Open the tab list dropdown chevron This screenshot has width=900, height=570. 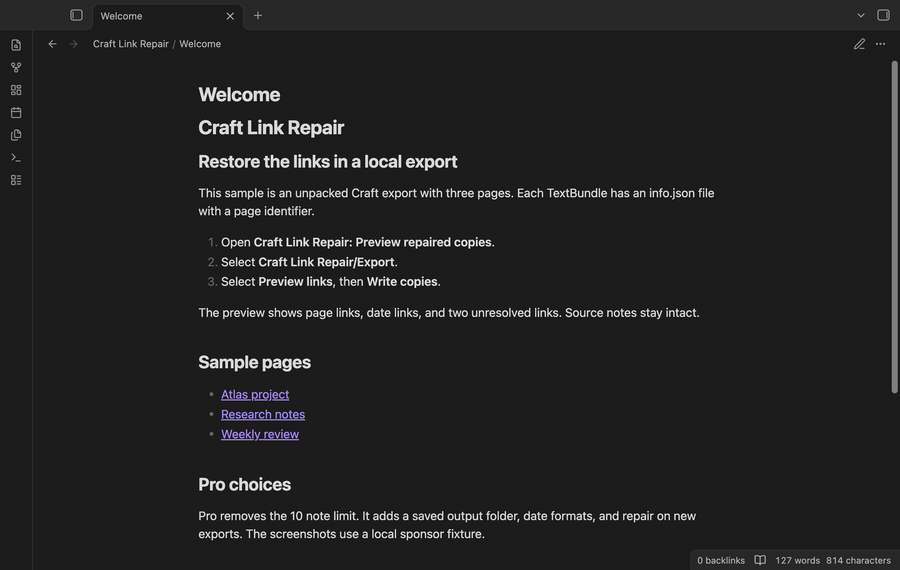pyautogui.click(x=860, y=15)
